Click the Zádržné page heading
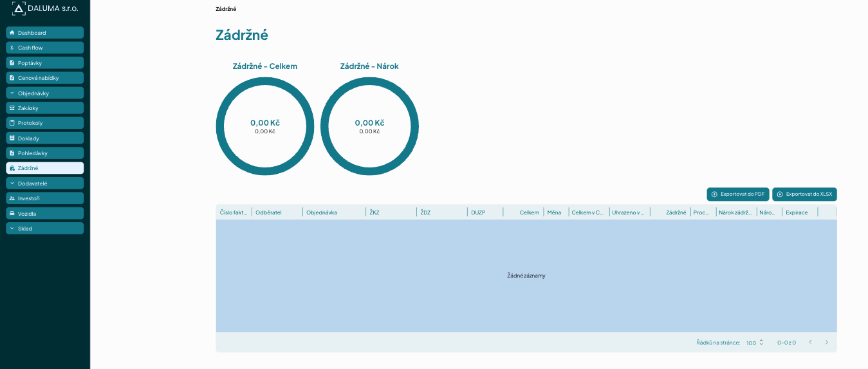 point(242,35)
